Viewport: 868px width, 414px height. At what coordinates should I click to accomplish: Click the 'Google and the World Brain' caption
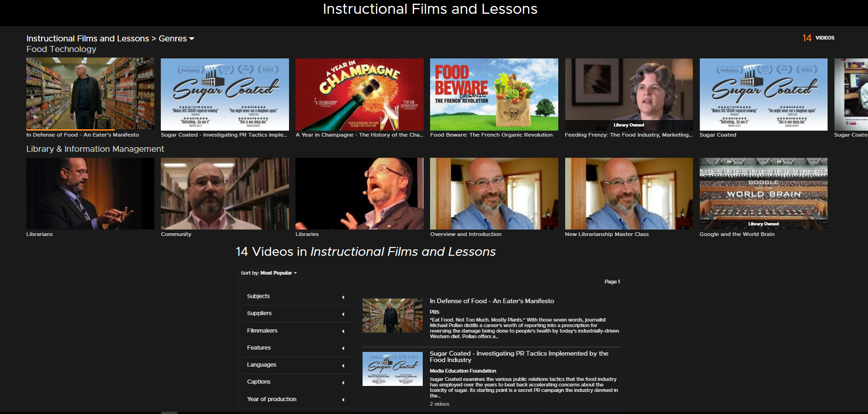pos(737,234)
